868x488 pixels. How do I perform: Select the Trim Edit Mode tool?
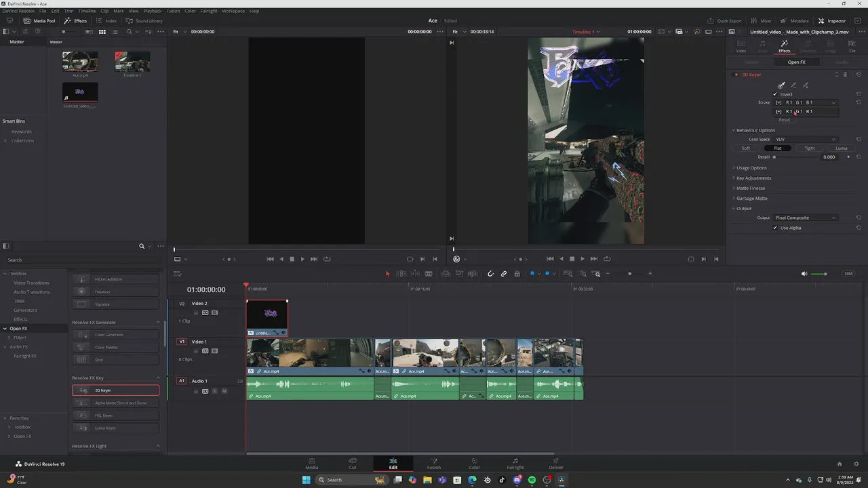(401, 274)
